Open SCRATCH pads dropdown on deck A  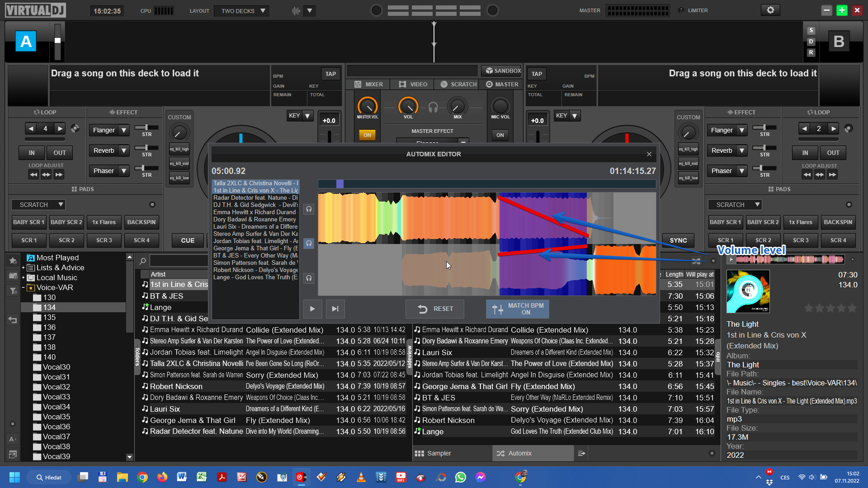[x=38, y=205]
